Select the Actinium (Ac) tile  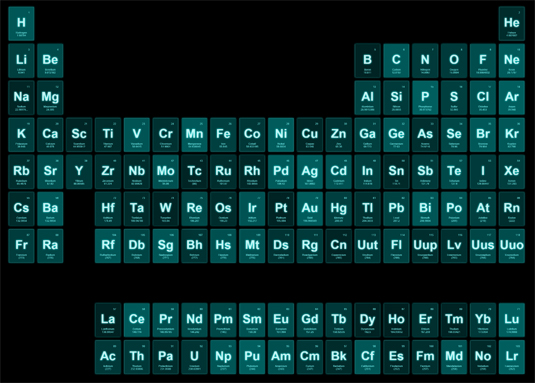108,357
